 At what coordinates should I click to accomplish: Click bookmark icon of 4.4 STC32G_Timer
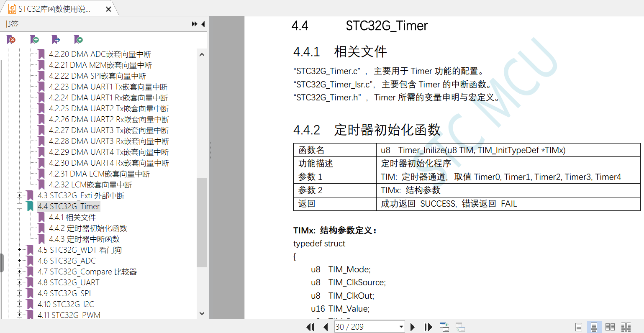click(x=30, y=206)
